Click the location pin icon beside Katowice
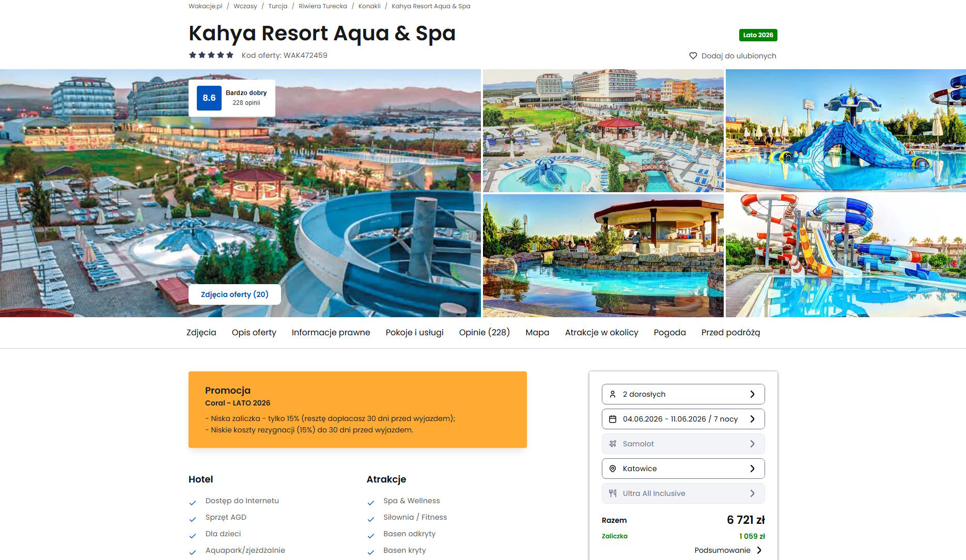The height and width of the screenshot is (560, 966). 613,469
